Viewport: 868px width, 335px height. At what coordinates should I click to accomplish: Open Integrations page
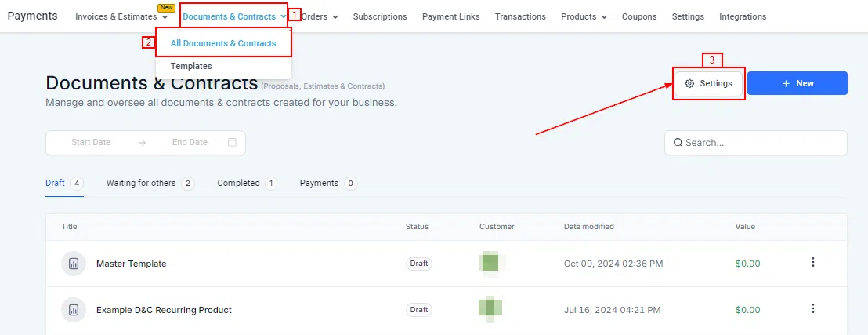pos(743,16)
